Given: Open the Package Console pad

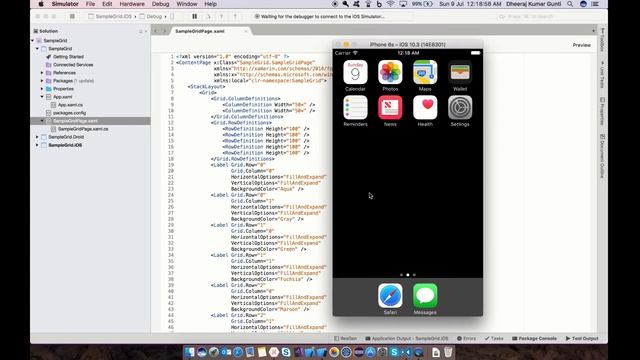Looking at the screenshot, I should click(x=534, y=338).
